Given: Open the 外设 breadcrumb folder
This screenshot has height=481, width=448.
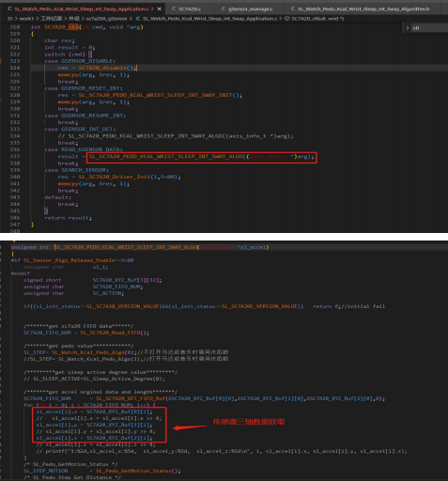Looking at the screenshot, I should [x=74, y=19].
